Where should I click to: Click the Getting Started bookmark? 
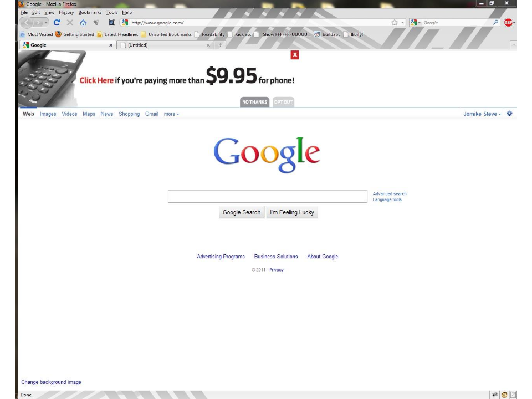(x=75, y=34)
